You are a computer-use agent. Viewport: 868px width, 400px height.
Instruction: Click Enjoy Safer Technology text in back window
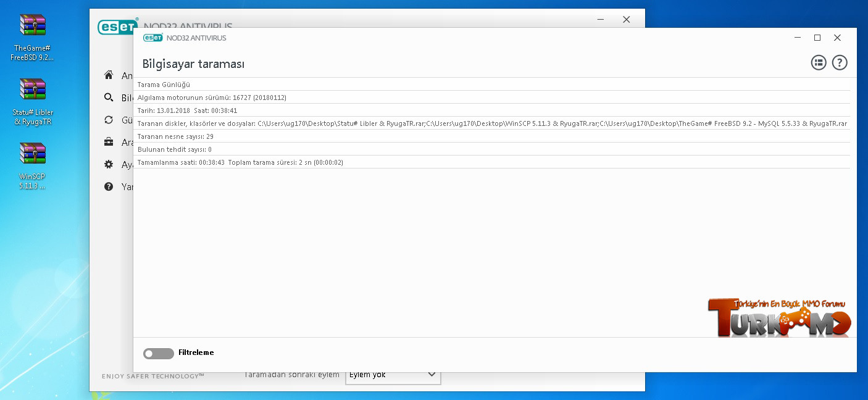153,376
